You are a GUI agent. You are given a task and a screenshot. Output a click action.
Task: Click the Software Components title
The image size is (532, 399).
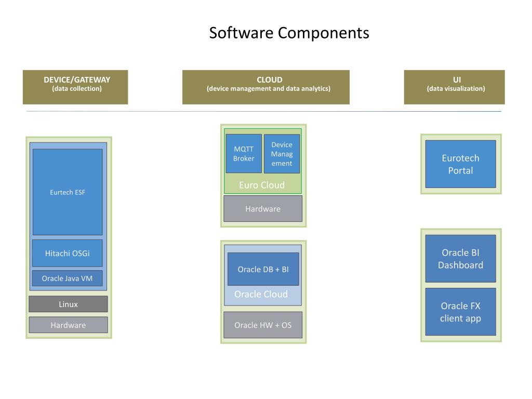coord(289,33)
